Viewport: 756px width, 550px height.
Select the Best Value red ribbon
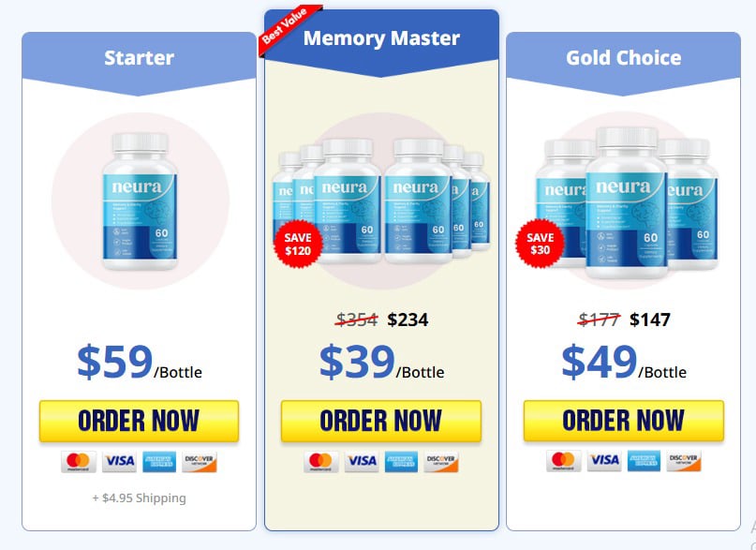tap(289, 28)
